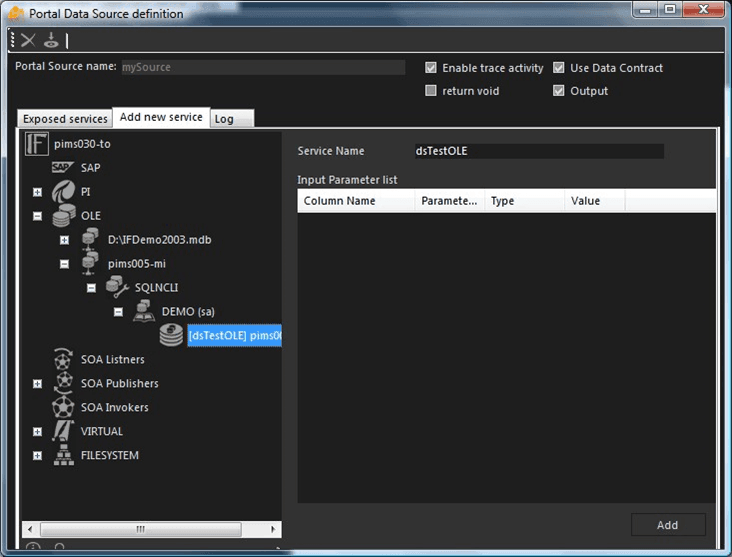Select the pims030-to root tree item
Screen dimensions: 732x557
82,144
